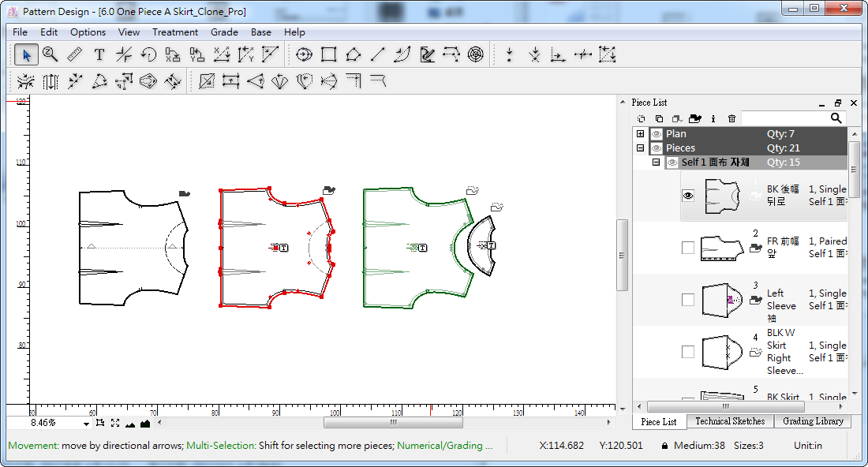Expand the Plan tree group
Screen dimensions: 868x467
click(640, 134)
